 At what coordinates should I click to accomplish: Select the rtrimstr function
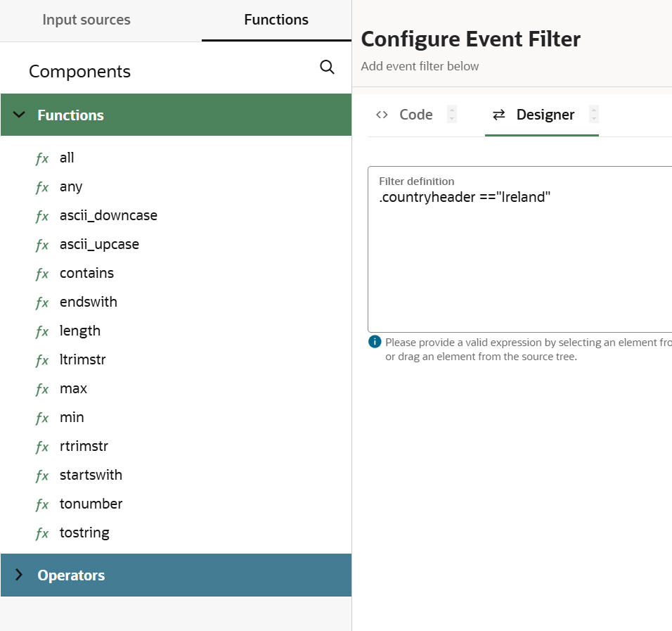pos(84,446)
